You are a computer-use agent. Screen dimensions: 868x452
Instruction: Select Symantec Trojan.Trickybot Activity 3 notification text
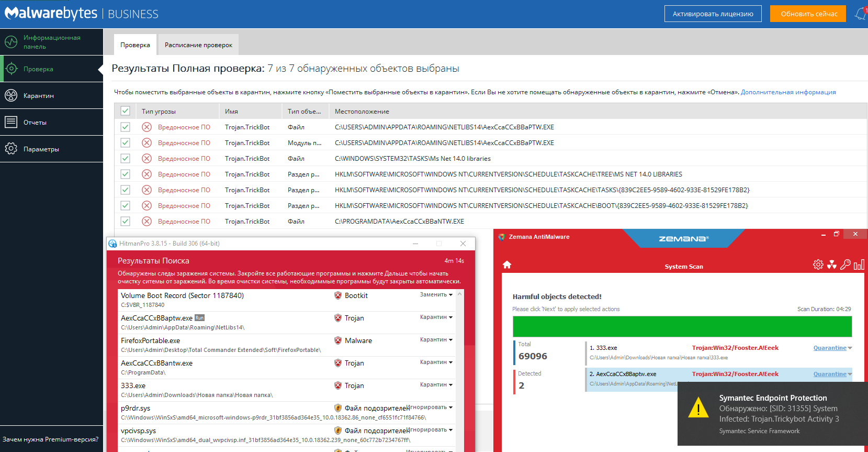tap(779, 414)
